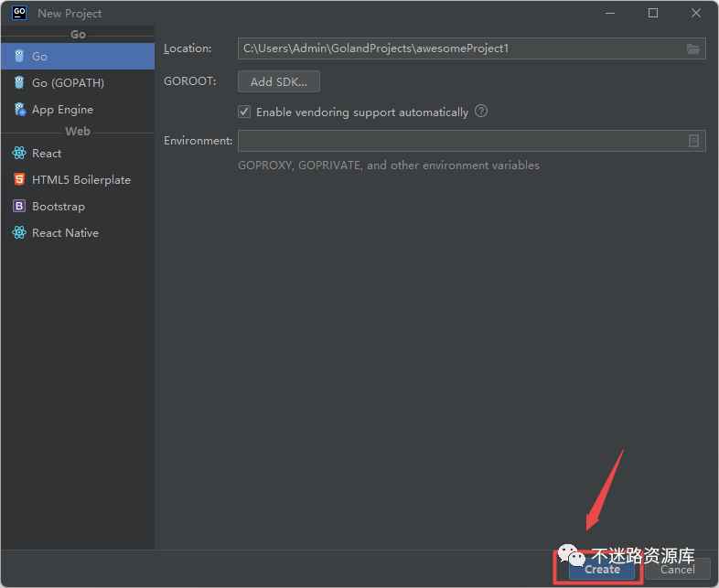Focus the Environment input field

pyautogui.click(x=471, y=141)
